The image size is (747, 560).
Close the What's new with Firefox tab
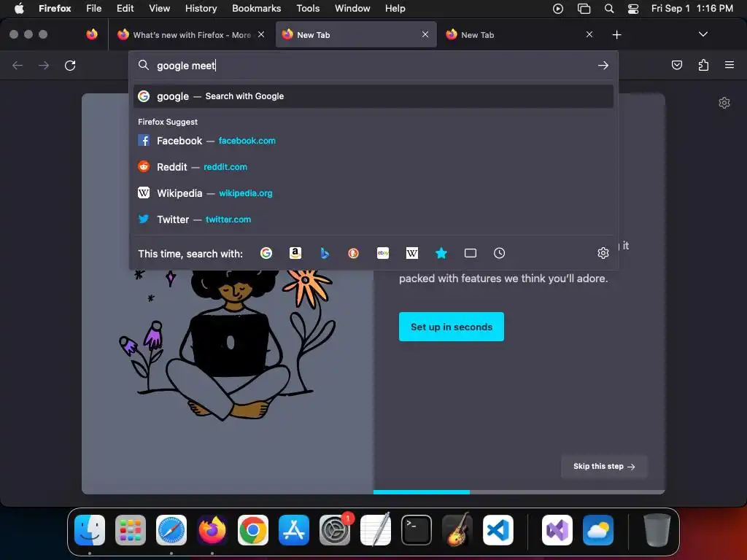click(x=261, y=34)
